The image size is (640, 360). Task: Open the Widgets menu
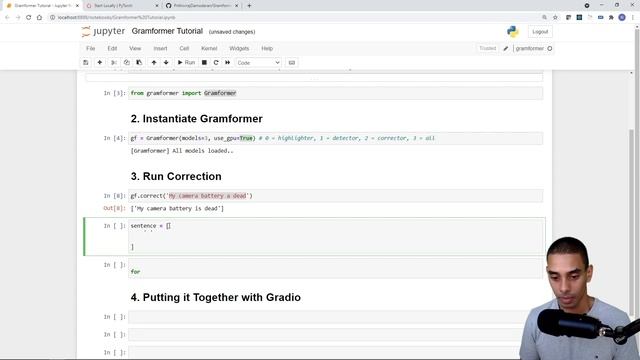(239, 48)
